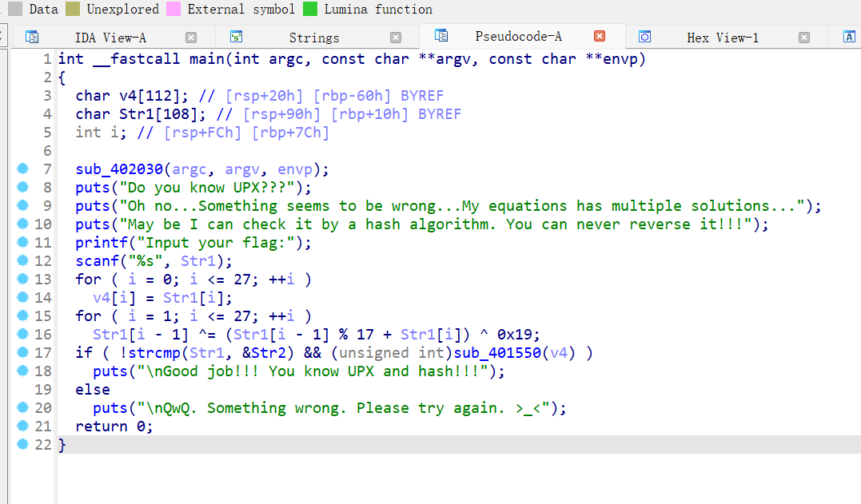Switch to the Hex View-1 tab

click(x=723, y=38)
